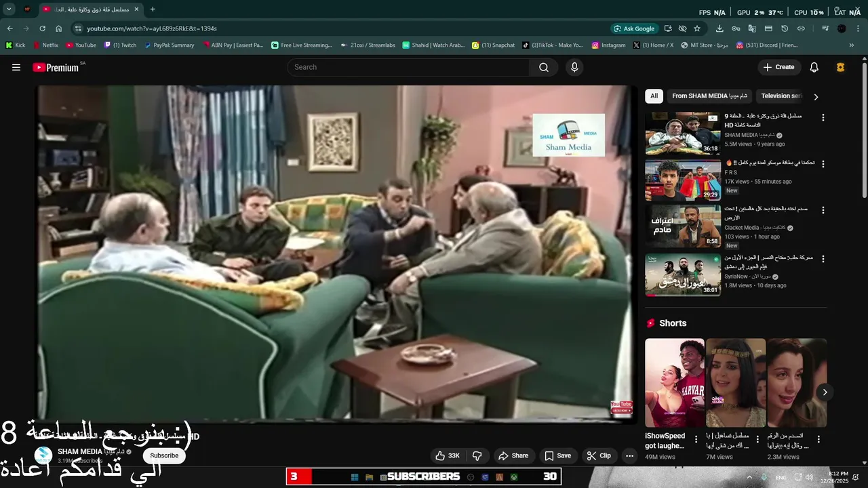Select the From SHAM MEDIA chip
This screenshot has width=868, height=488.
coord(709,96)
